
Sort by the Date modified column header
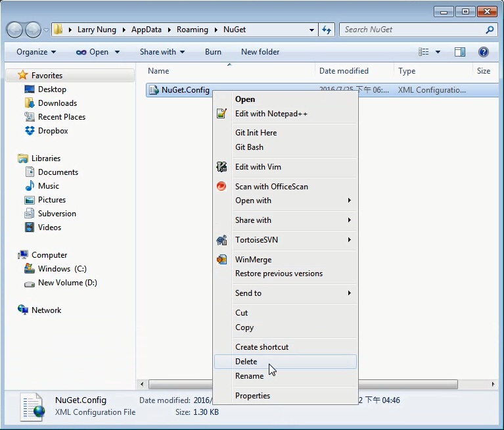point(354,71)
